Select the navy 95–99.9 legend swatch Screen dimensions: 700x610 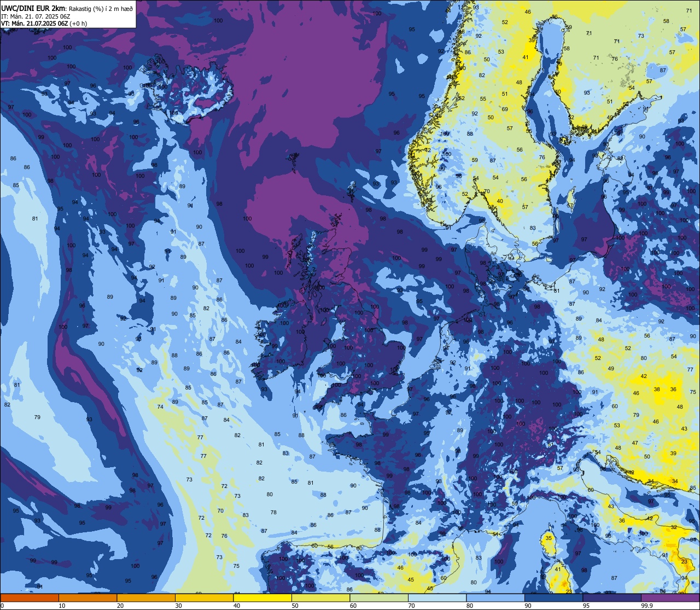612,597
